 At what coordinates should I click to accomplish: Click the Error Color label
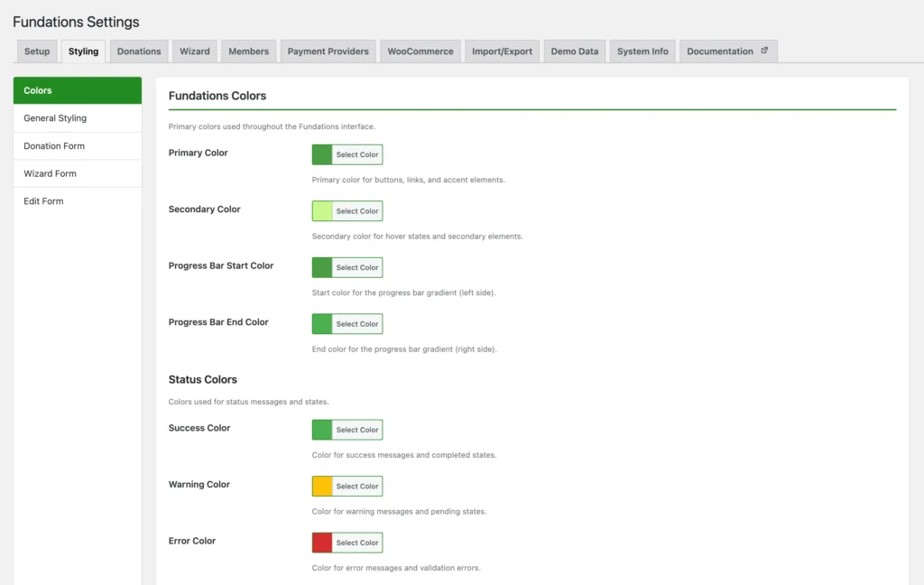point(192,541)
